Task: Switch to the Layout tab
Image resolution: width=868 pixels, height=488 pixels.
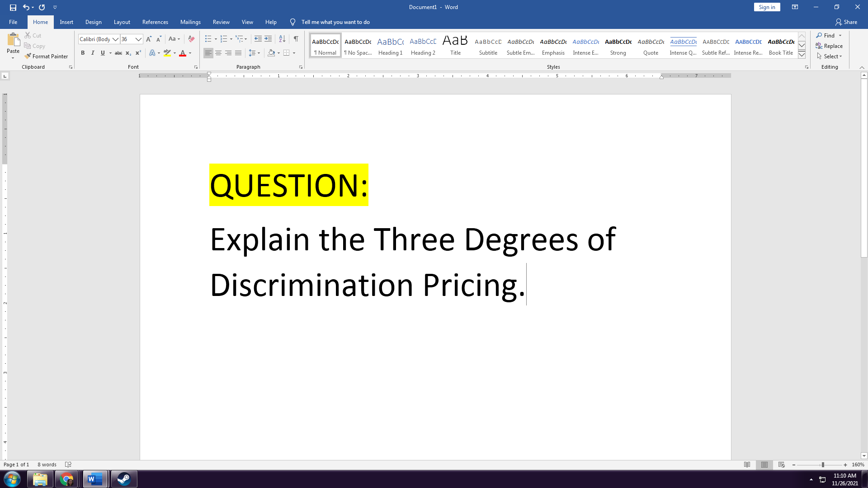Action: [122, 22]
